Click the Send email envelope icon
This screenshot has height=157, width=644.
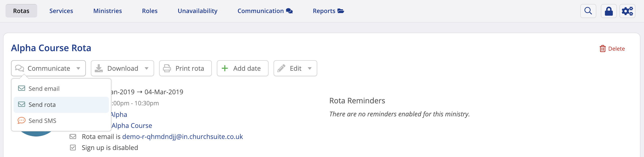(22, 89)
